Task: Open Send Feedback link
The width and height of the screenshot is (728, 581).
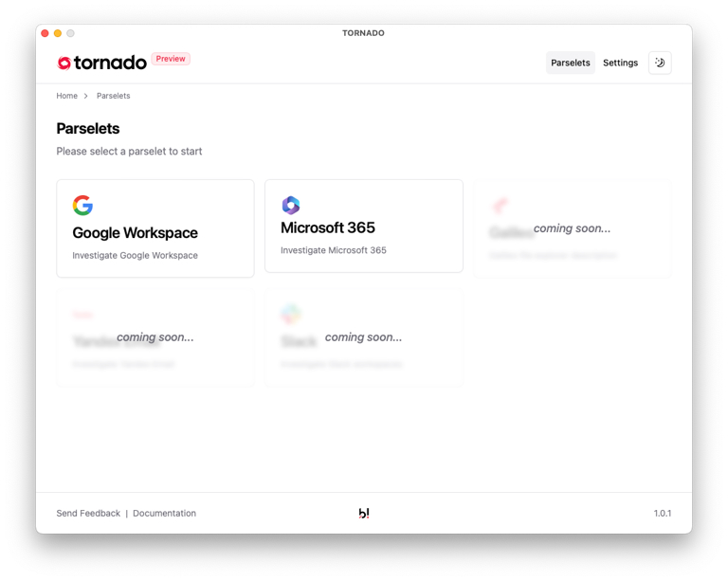Action: click(x=88, y=514)
